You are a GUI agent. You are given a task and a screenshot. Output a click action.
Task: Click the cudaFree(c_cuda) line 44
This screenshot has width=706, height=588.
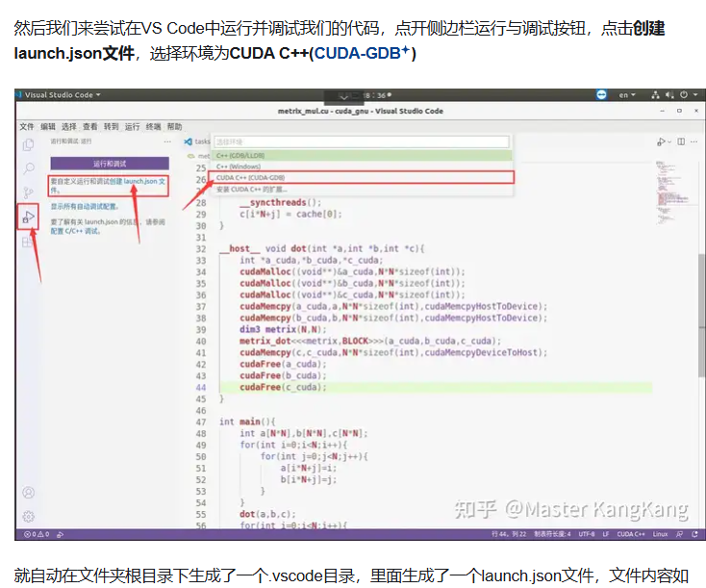point(283,387)
